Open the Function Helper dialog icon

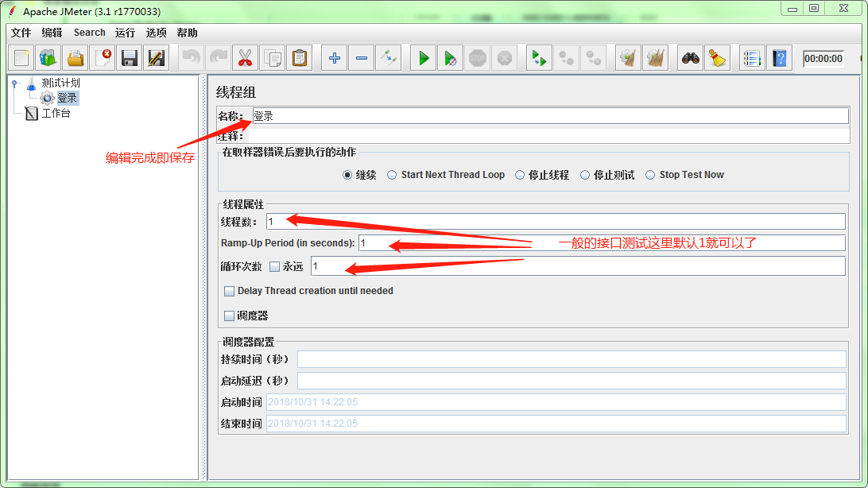[752, 58]
